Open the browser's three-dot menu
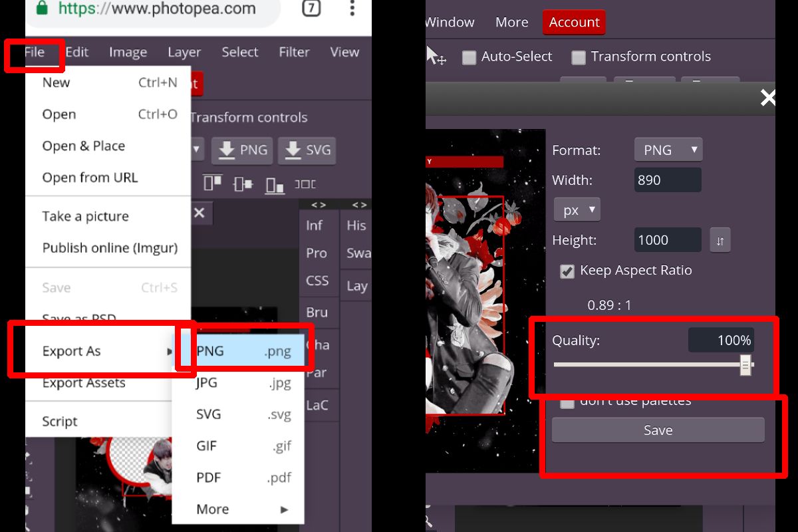Screen dimensions: 798x532 coord(352,9)
